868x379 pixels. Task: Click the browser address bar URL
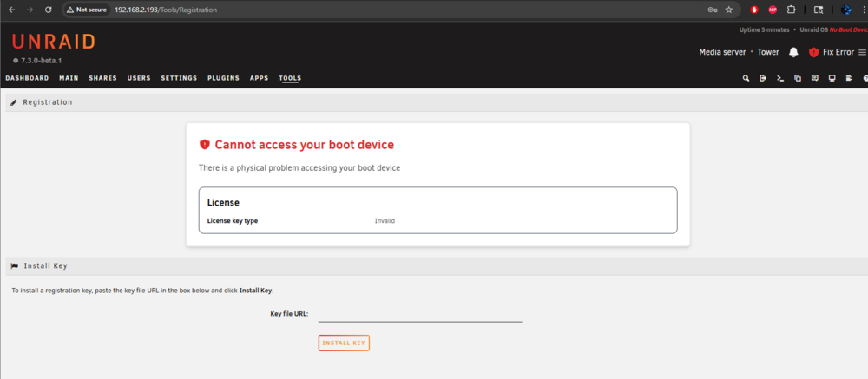[x=166, y=10]
